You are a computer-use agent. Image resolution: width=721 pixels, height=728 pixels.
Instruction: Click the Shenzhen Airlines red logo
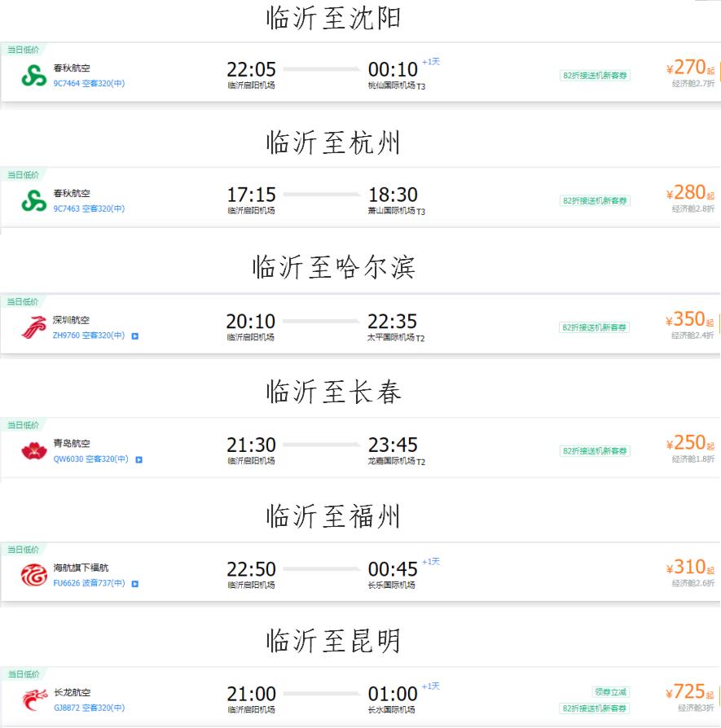click(x=33, y=327)
